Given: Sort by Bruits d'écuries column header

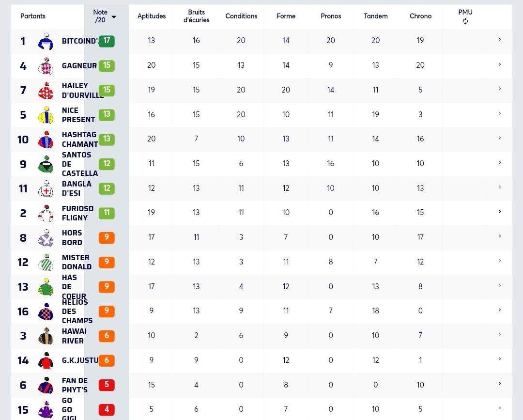Looking at the screenshot, I should pyautogui.click(x=196, y=16).
